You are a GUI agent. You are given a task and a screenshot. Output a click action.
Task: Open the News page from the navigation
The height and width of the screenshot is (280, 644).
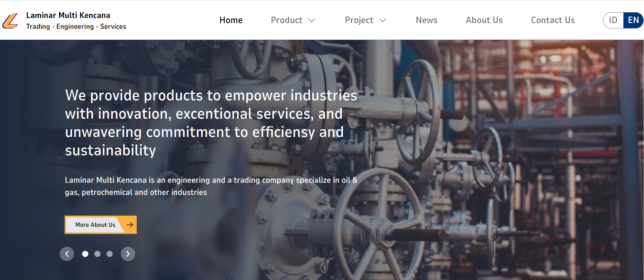point(426,20)
